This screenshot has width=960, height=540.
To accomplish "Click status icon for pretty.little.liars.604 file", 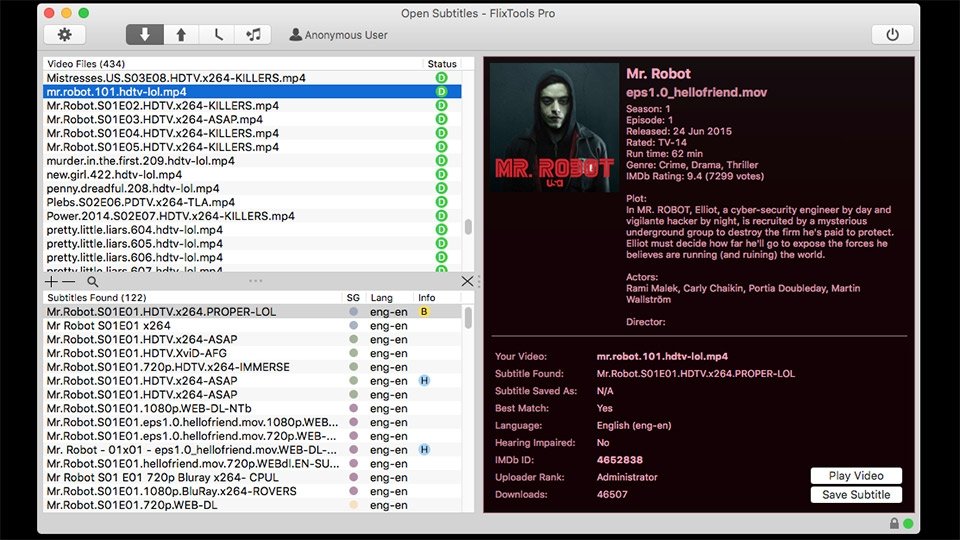I will tap(441, 230).
